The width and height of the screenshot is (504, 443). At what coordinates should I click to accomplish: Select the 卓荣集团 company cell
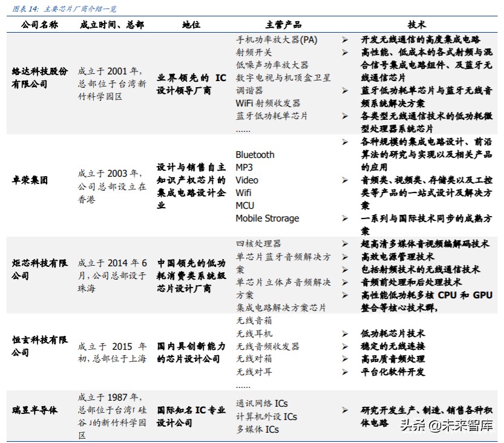point(30,180)
